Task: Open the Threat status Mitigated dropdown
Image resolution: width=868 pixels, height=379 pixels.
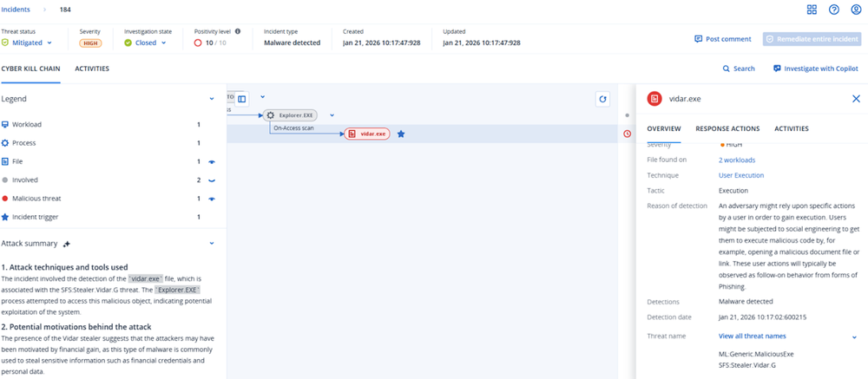Action: 30,42
